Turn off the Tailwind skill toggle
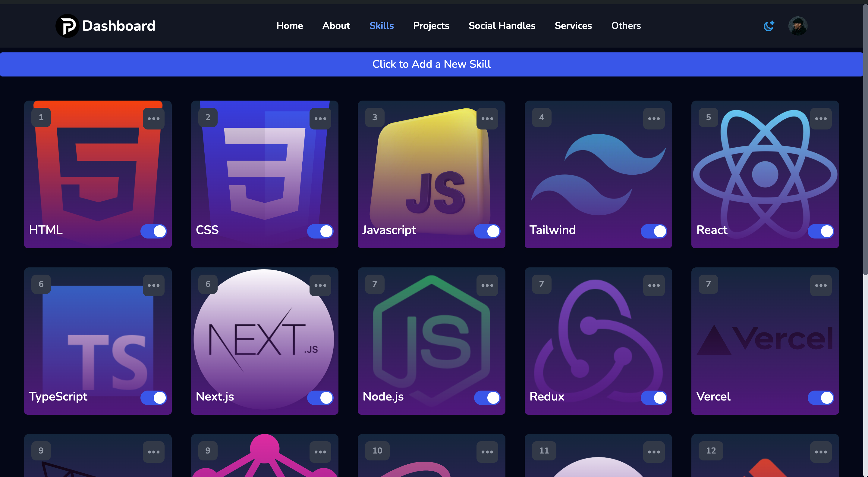The height and width of the screenshot is (477, 868). (654, 231)
